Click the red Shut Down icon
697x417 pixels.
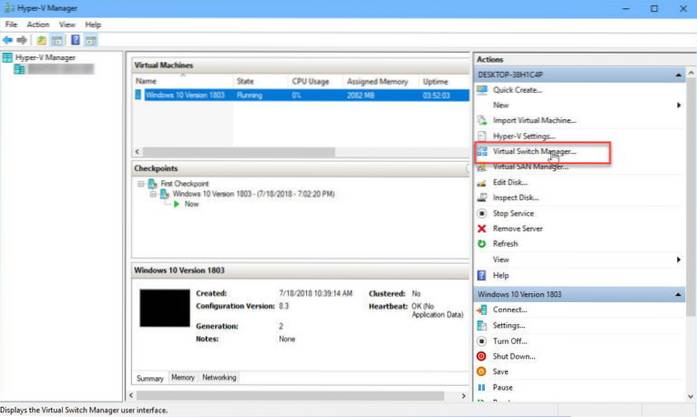pos(482,356)
